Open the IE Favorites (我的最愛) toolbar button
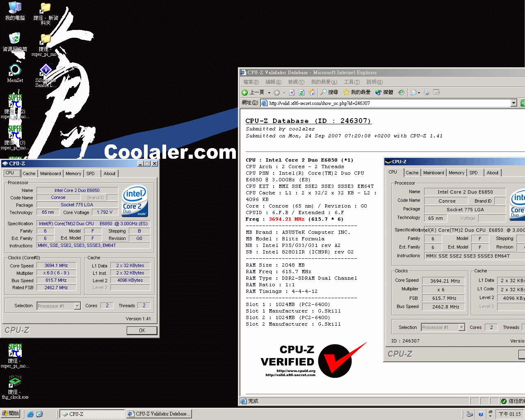Screen dimensions: 525x420 (357, 92)
